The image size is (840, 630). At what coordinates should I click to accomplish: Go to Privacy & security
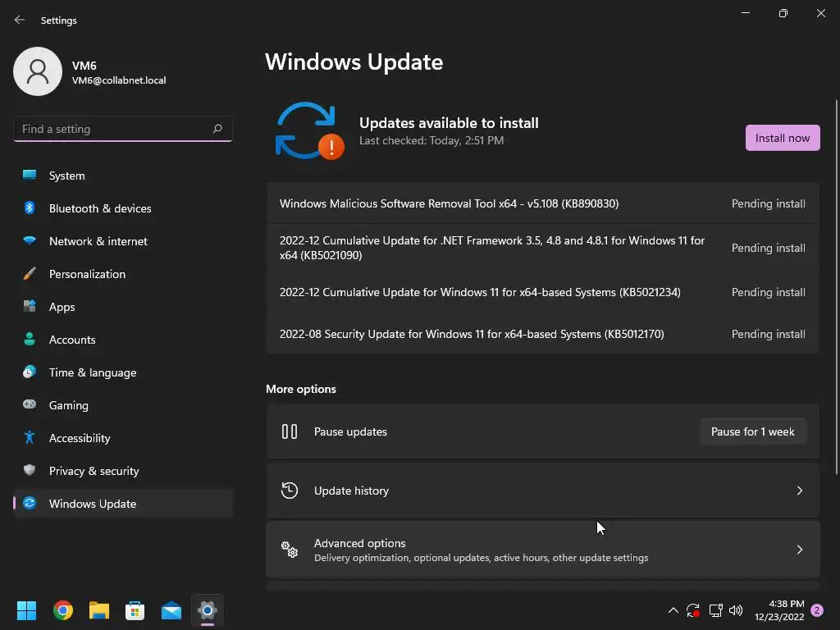(x=123, y=471)
